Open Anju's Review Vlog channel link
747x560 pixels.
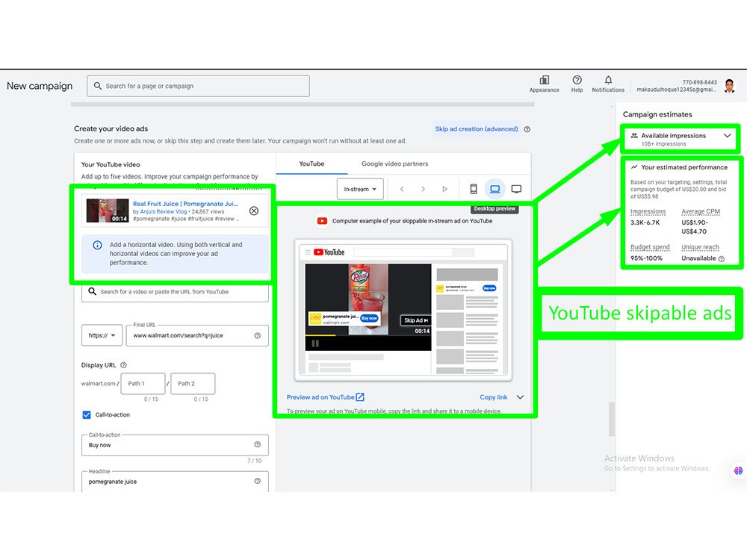tap(164, 211)
